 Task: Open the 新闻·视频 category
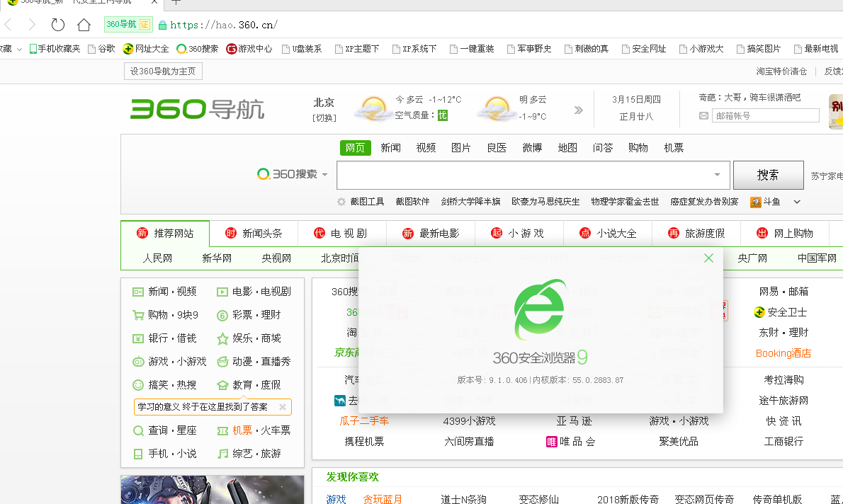tap(164, 292)
